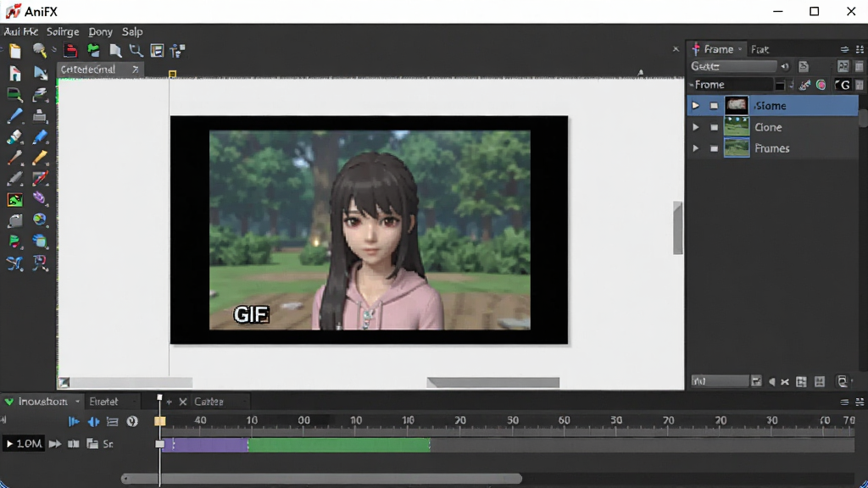The image size is (868, 488).
Task: Select the yellow pencil tool
Action: pos(40,158)
